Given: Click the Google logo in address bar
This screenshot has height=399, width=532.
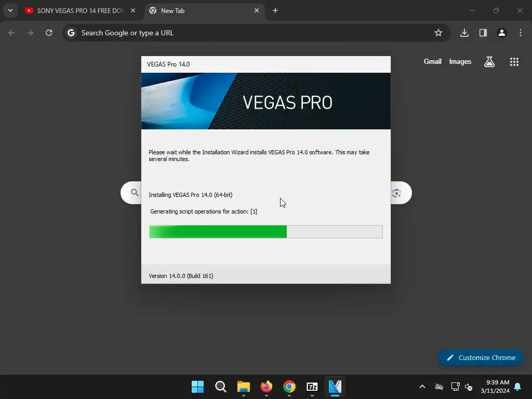Looking at the screenshot, I should point(71,33).
